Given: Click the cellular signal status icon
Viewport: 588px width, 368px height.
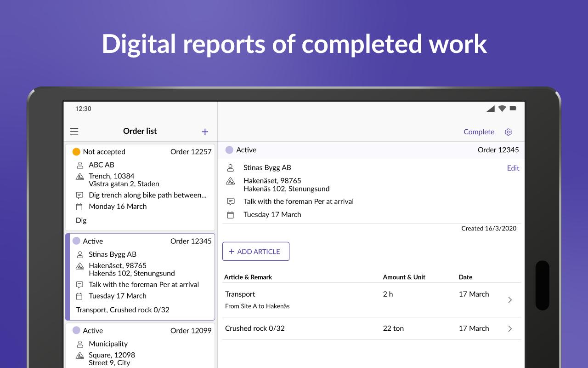Looking at the screenshot, I should pos(491,109).
